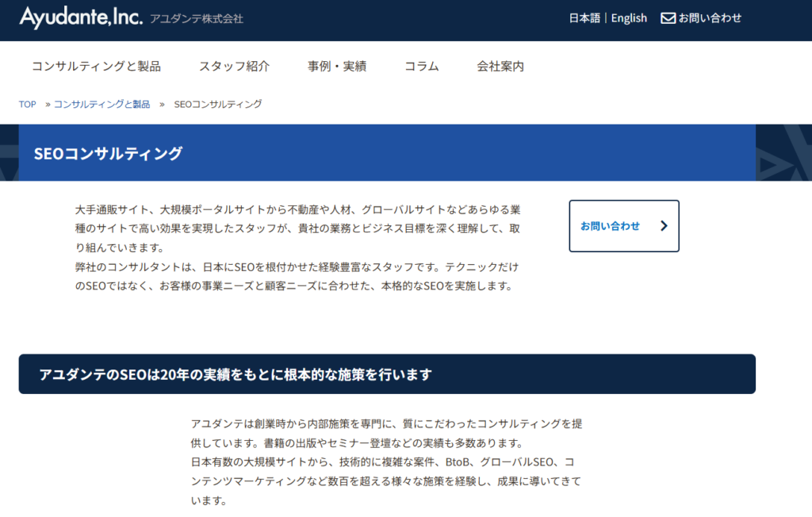Screen dimensions: 812x517
Task: Open the お問い合わせ link in the top header
Action: pyautogui.click(x=710, y=17)
